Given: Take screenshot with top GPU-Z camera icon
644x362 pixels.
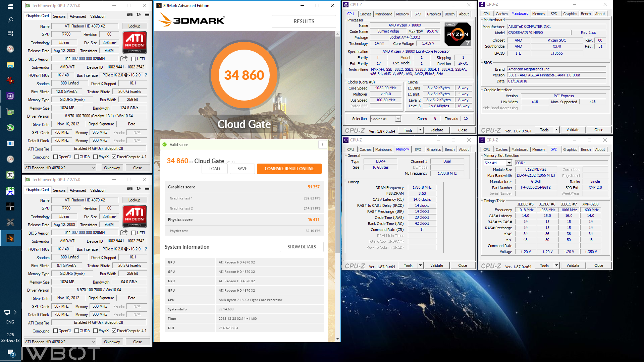Looking at the screenshot, I should 130,14.
